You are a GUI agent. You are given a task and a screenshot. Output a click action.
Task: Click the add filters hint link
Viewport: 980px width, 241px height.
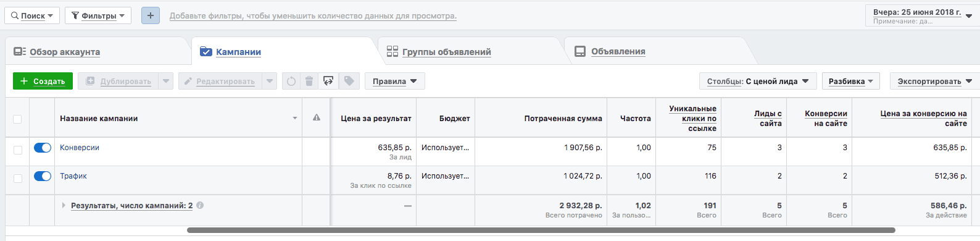(x=313, y=16)
